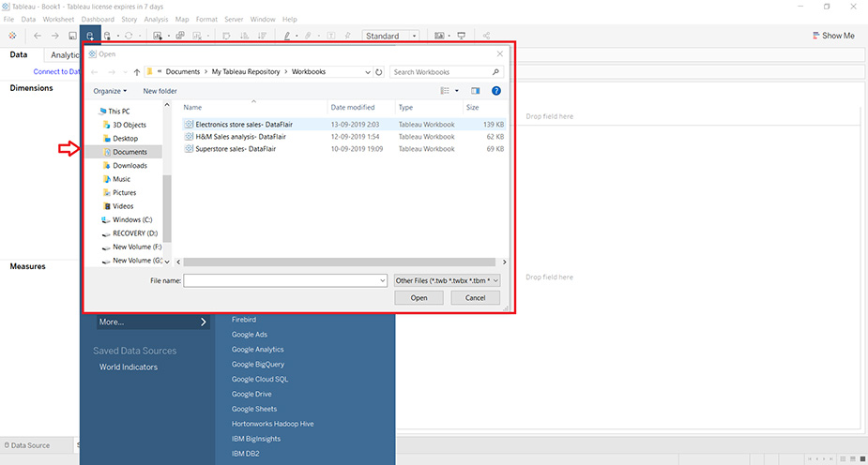This screenshot has width=868, height=465.
Task: Click the Duplicate sheet toolbar icon
Action: coord(180,36)
